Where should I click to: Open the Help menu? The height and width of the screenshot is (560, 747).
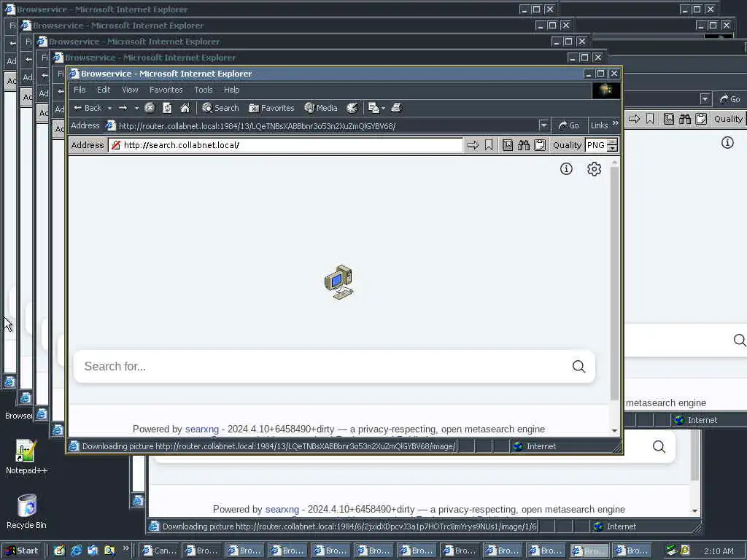[x=231, y=90]
